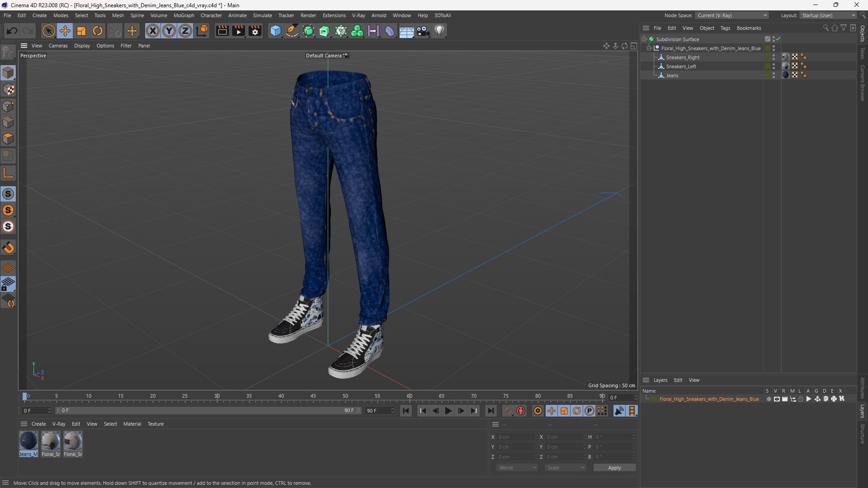The width and height of the screenshot is (868, 488).
Task: Click the Apply button
Action: pos(614,468)
